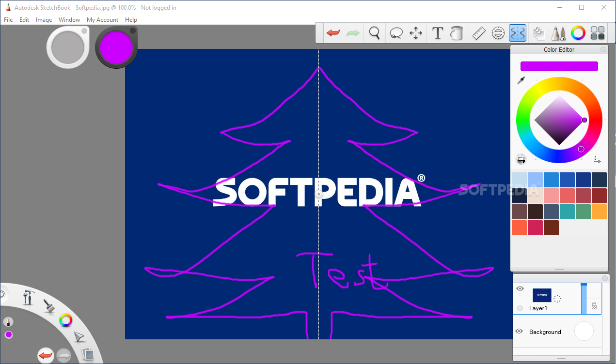Viewport: 616px width, 364px height.
Task: Select the Lasso selection tool
Action: click(396, 33)
